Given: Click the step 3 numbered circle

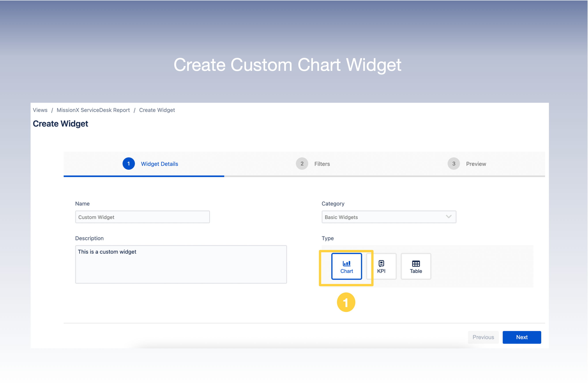Looking at the screenshot, I should 453,164.
